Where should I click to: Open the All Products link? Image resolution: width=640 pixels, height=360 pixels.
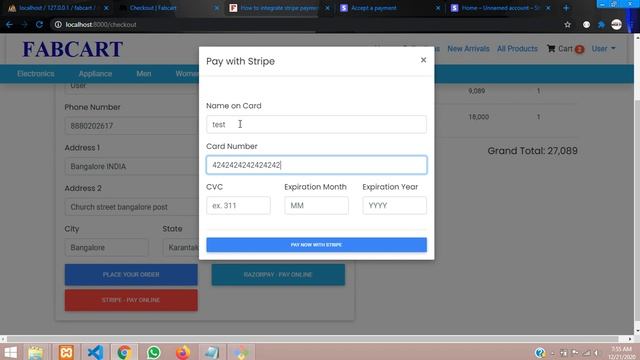517,49
